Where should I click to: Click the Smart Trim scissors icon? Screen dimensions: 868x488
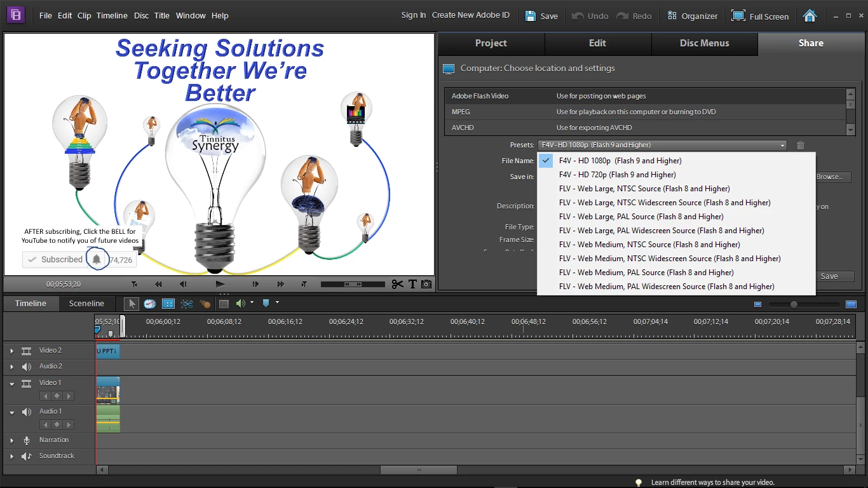coord(187,304)
